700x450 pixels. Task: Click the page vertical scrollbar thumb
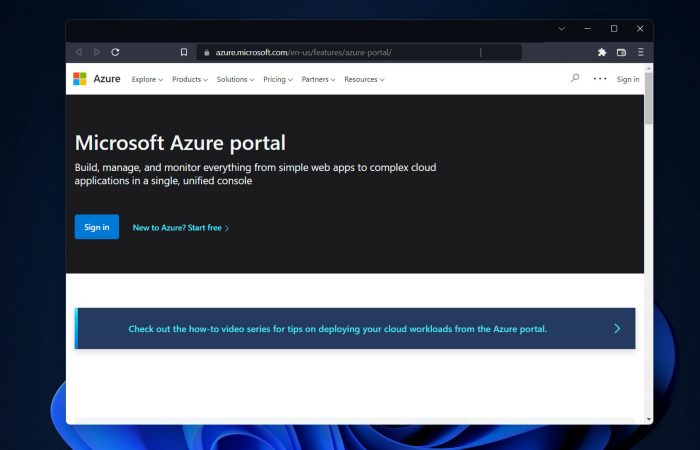coord(648,97)
